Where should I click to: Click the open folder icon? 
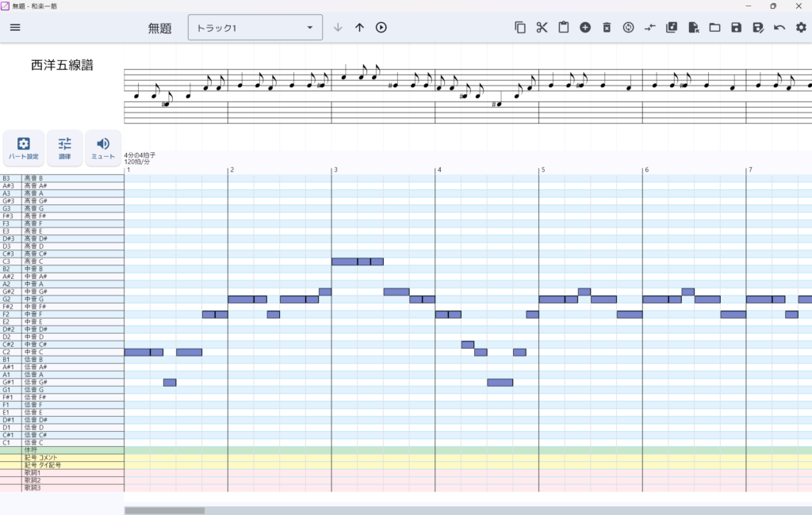[714, 28]
